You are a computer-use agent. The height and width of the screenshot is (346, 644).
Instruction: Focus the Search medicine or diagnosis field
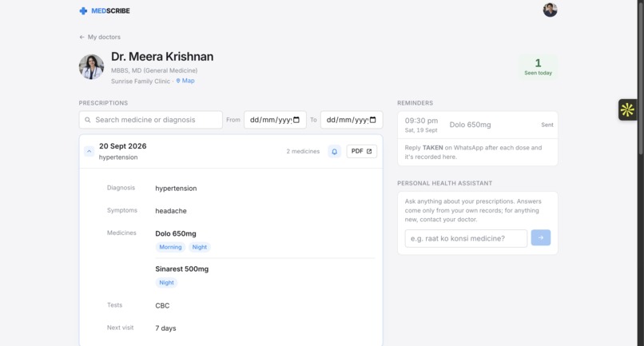tap(151, 120)
